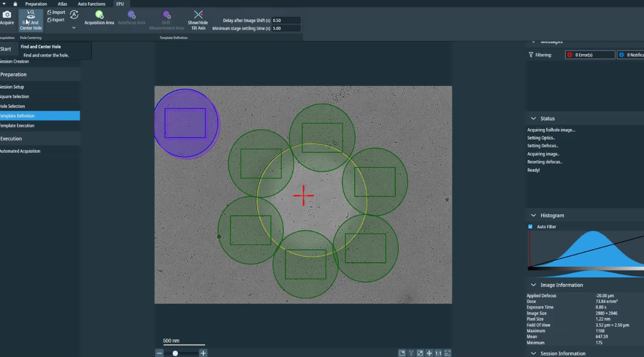Click the Import button
Viewport: 644px width, 357px height.
point(56,12)
